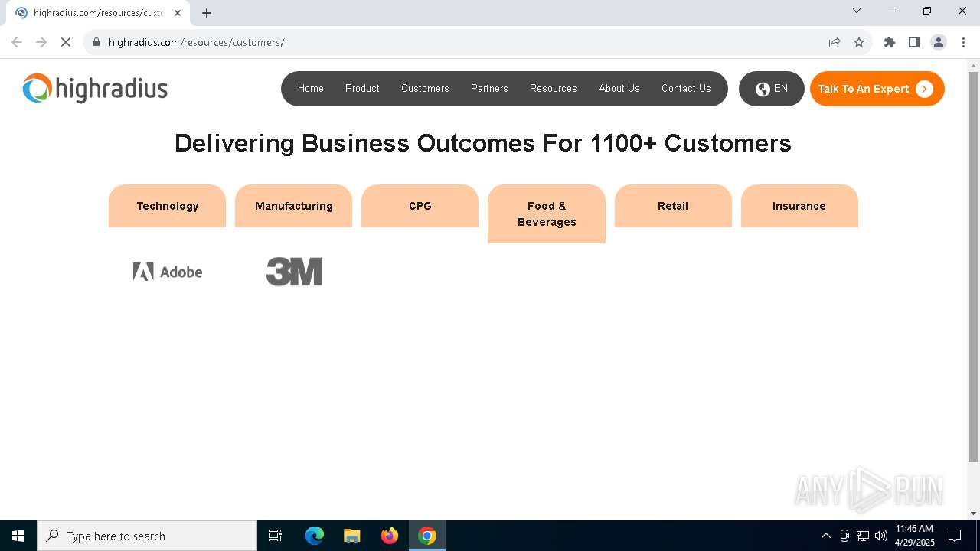The width and height of the screenshot is (980, 551).
Task: Open the network status tray icon
Action: tap(863, 536)
